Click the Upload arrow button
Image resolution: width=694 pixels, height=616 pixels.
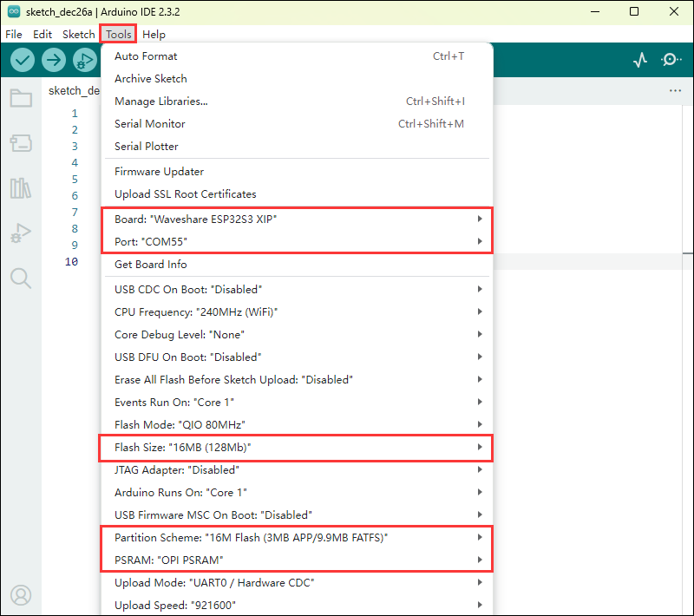point(54,60)
